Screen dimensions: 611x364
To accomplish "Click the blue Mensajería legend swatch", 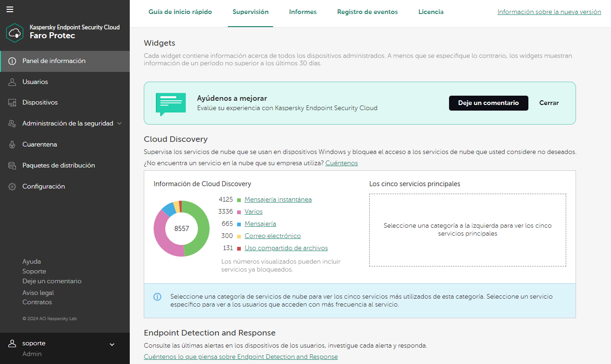I will tap(239, 224).
